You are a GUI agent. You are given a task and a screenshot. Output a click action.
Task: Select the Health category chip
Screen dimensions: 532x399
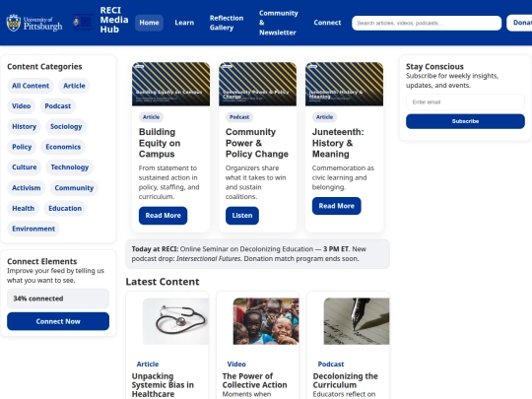pyautogui.click(x=23, y=208)
